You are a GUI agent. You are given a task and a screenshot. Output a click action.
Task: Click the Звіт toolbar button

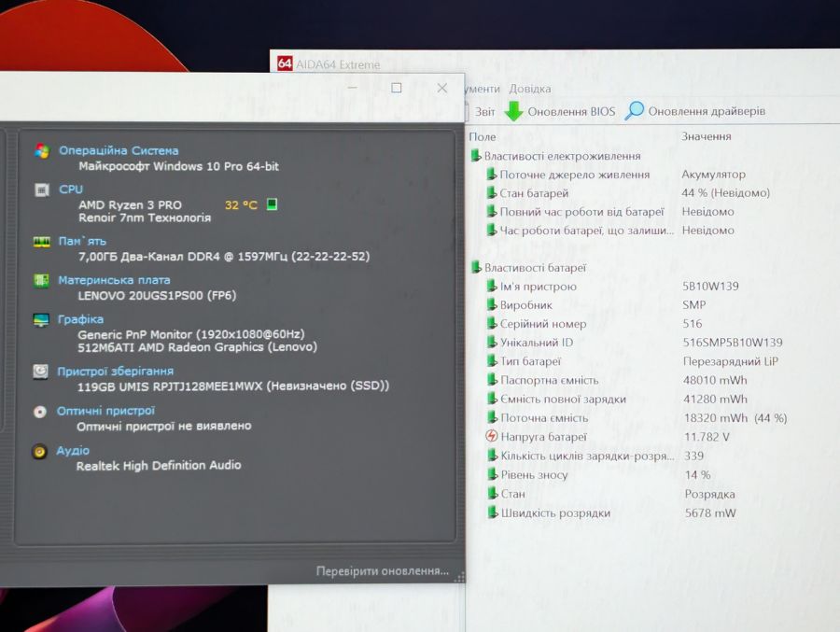click(485, 111)
